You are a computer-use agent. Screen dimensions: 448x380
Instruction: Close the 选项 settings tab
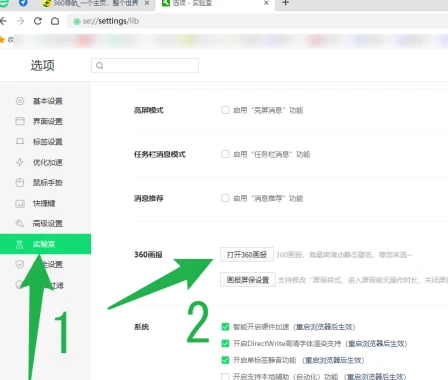[x=266, y=3]
